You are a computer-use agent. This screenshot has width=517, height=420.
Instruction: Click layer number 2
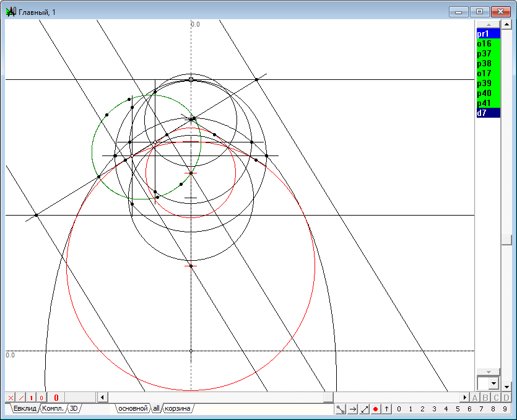click(422, 409)
